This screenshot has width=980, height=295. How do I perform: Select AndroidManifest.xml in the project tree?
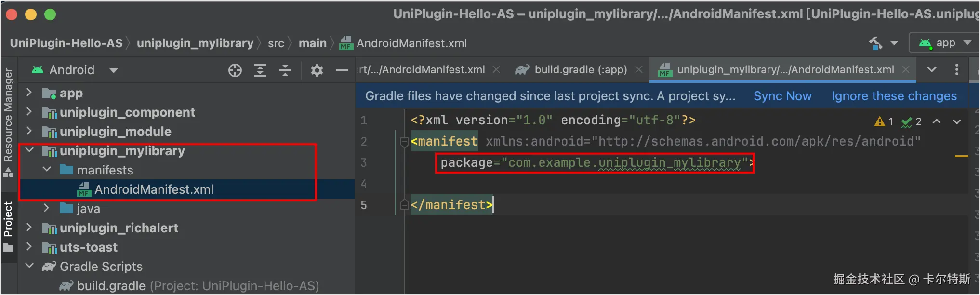[154, 189]
